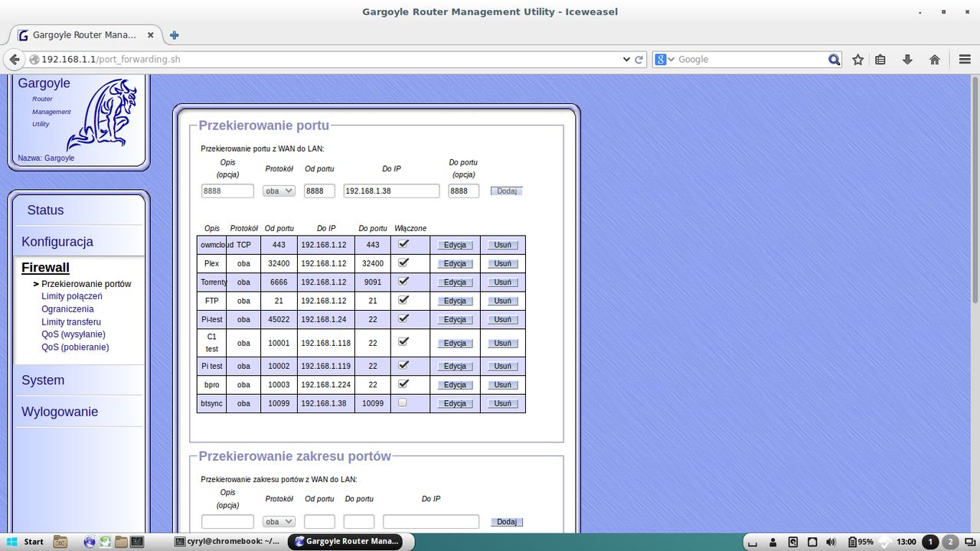The height and width of the screenshot is (551, 980).
Task: Click the Do IP field containing 192.168.1.38
Action: [x=391, y=191]
